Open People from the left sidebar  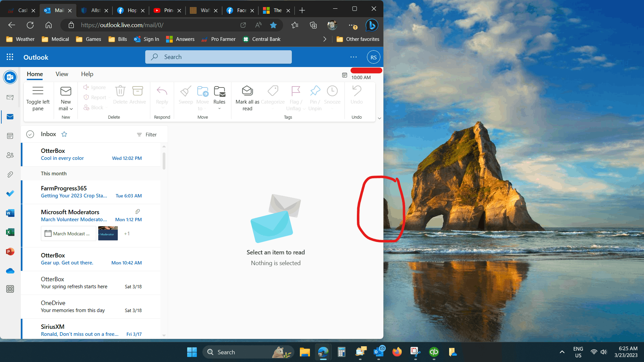click(x=10, y=155)
